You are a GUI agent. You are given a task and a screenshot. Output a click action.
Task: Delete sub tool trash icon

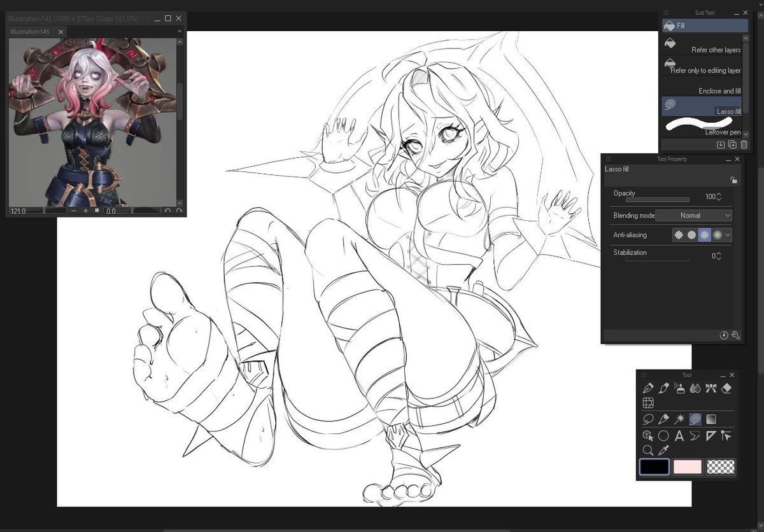pyautogui.click(x=744, y=144)
